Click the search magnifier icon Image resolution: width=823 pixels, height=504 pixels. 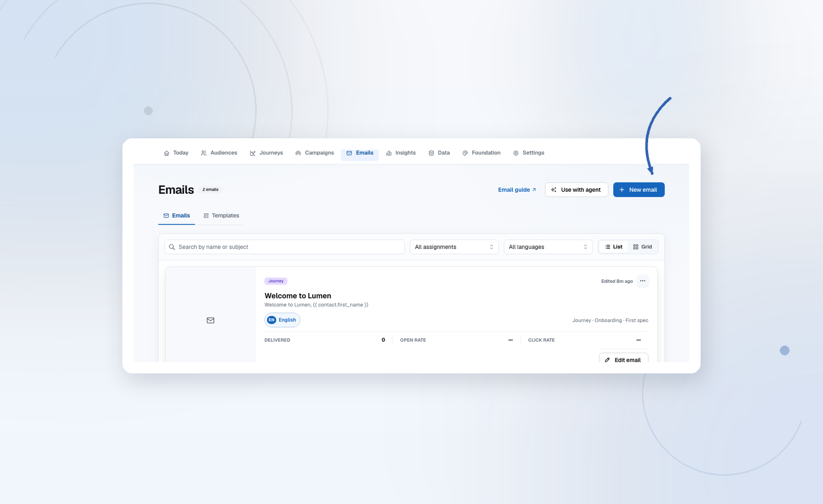tap(172, 247)
